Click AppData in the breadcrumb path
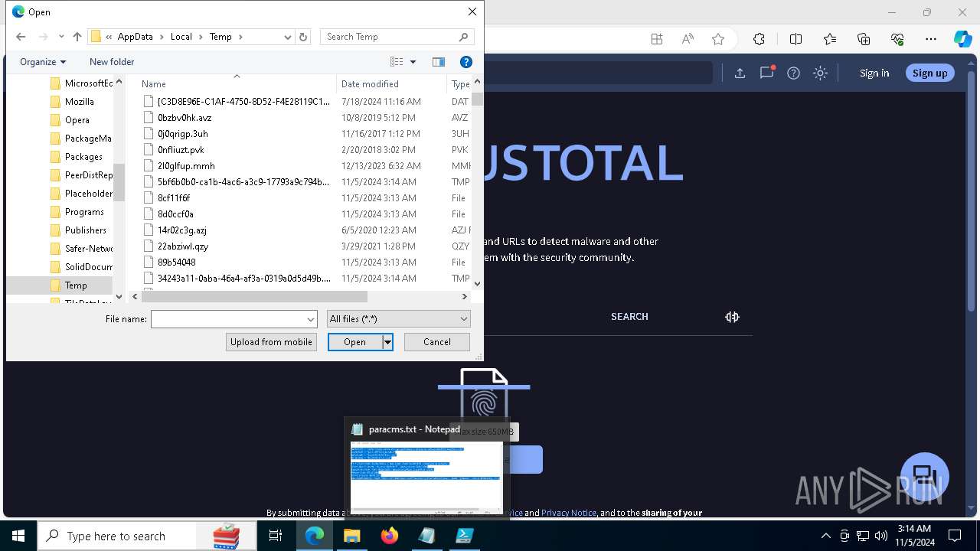The width and height of the screenshot is (980, 551). (x=135, y=37)
